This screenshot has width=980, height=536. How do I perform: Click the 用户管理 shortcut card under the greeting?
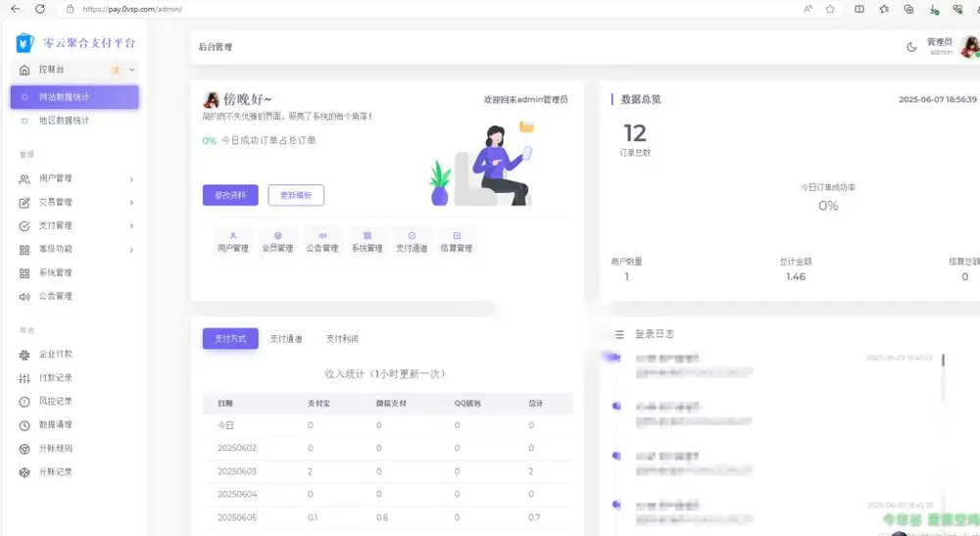[233, 242]
